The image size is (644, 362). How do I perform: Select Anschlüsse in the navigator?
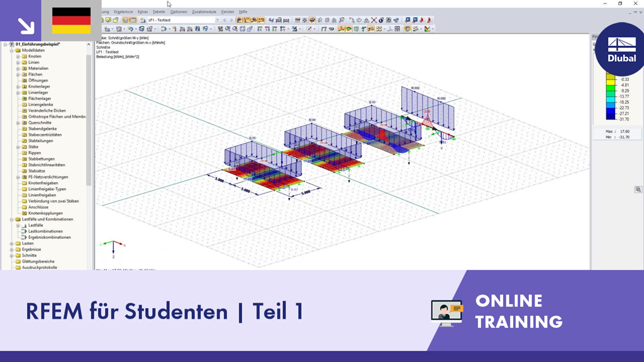click(38, 207)
